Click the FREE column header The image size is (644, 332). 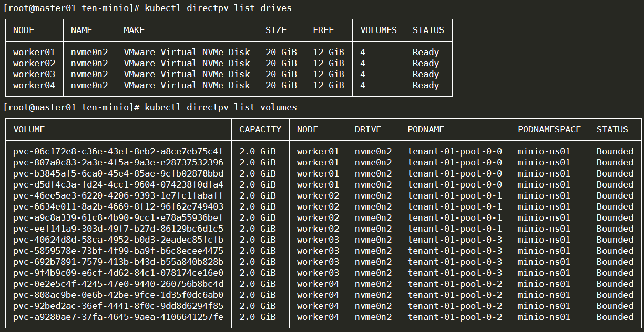coord(323,30)
